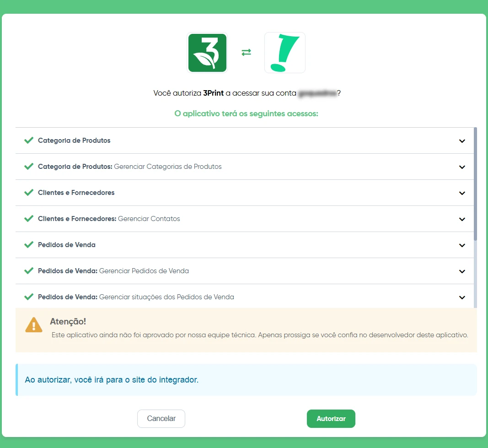Click the checkmark for Gerenciar Contatos
Image resolution: width=488 pixels, height=448 pixels.
click(x=29, y=219)
